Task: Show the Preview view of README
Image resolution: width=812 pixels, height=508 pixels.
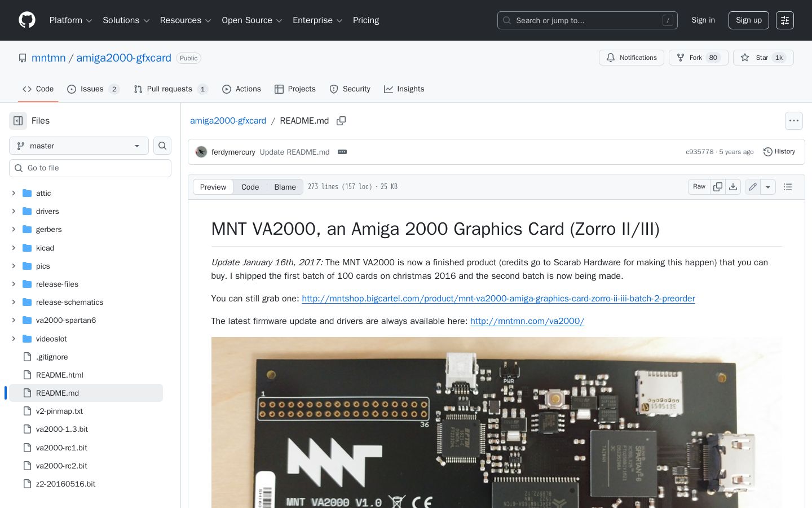Action: point(213,187)
